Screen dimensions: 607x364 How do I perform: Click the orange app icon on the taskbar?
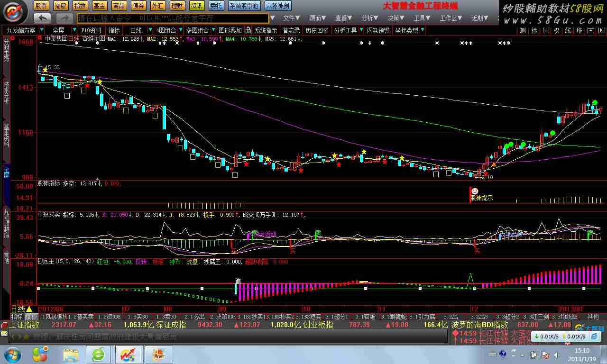[x=158, y=354]
